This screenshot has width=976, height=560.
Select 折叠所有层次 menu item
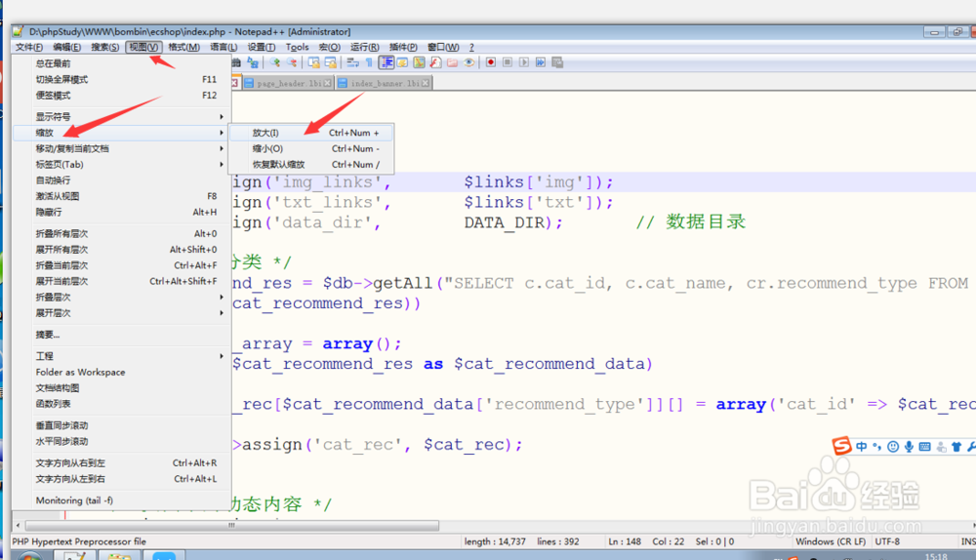coord(122,233)
